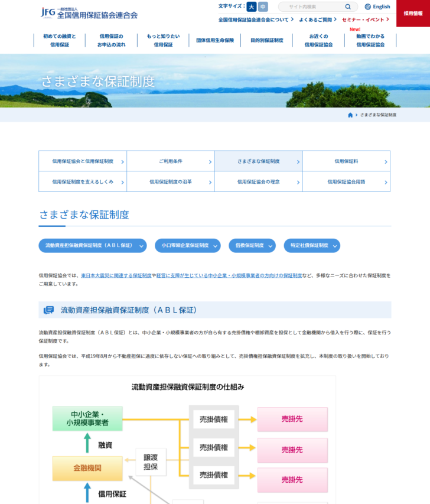Click the document icon beside the ABL保証 heading

[x=49, y=310]
